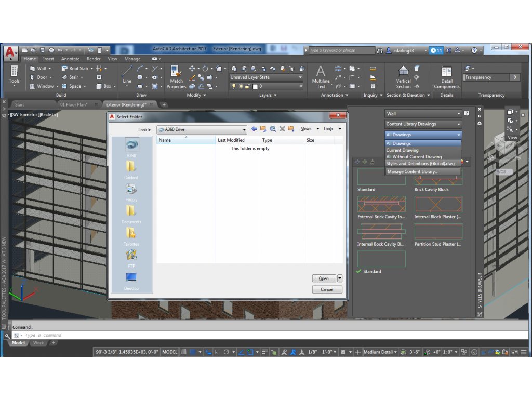This screenshot has width=532, height=399.
Task: Click the Undo arrow in the quick access toolbar
Action: (x=60, y=50)
